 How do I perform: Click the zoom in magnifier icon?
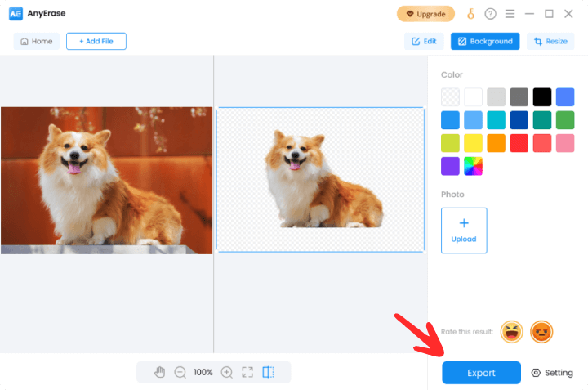[227, 372]
